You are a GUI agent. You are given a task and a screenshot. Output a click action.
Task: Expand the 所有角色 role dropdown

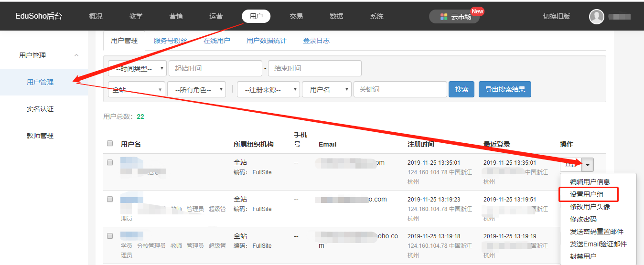point(196,89)
